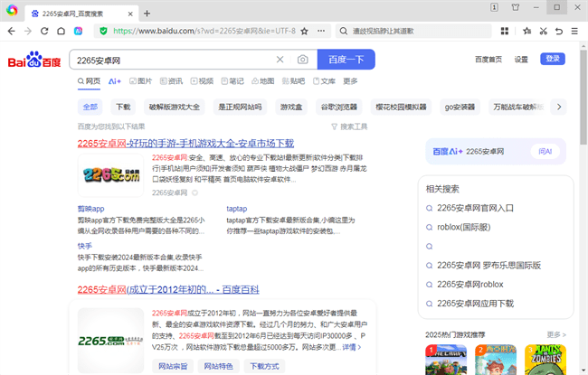Open new tab with plus icon
Image resolution: width=588 pixels, height=375 pixels.
pyautogui.click(x=147, y=13)
